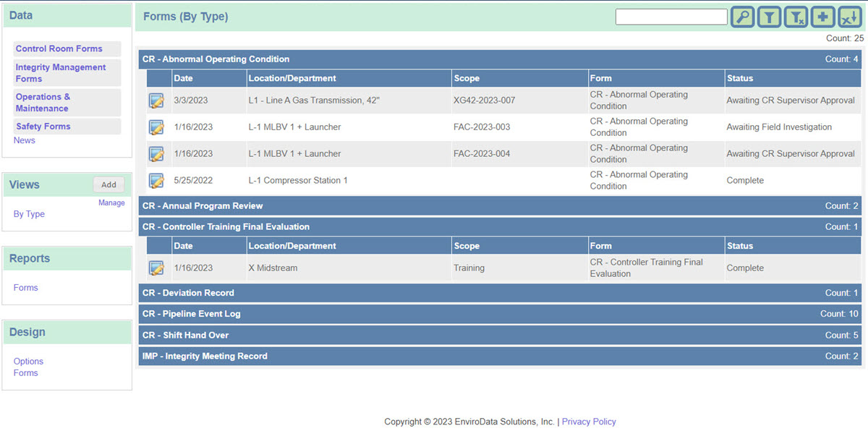Open the Privacy Policy link
Image resolution: width=868 pixels, height=431 pixels.
click(x=589, y=422)
